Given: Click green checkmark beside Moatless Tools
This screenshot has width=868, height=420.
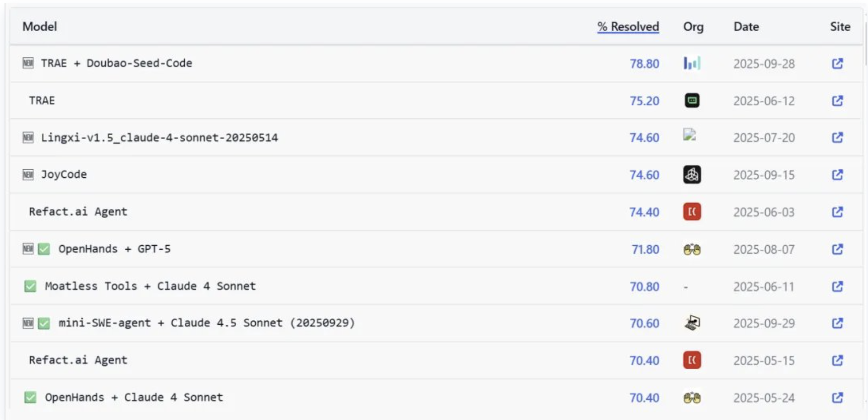Looking at the screenshot, I should (x=30, y=287).
